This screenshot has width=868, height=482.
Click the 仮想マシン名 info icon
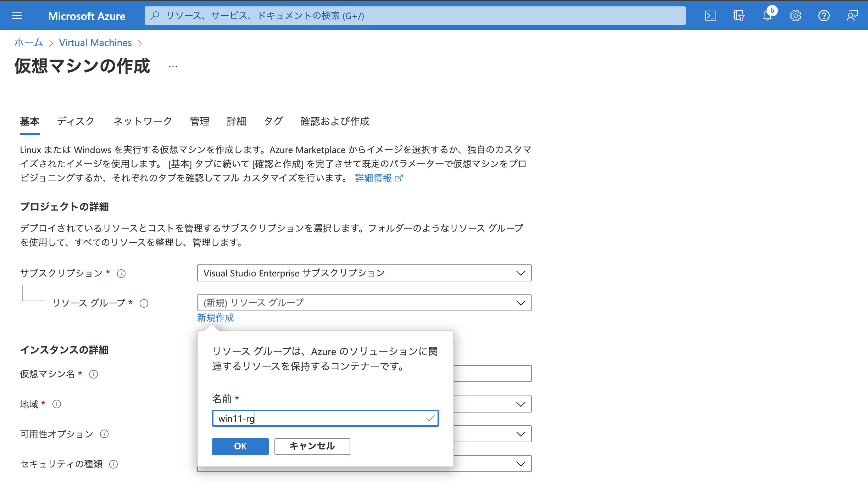point(94,374)
